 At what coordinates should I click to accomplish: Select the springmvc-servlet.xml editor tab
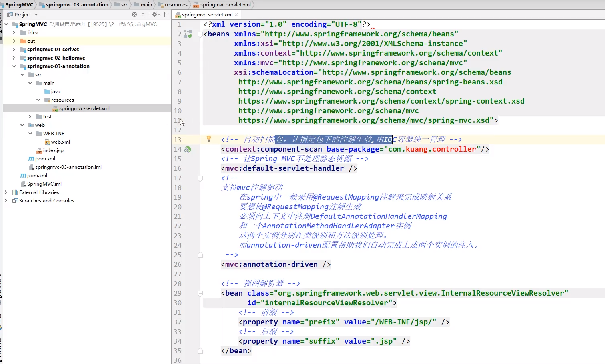pos(207,15)
